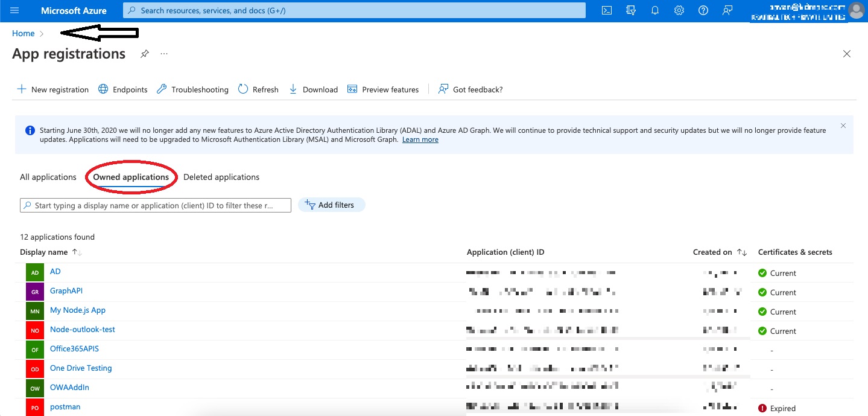Click the OWAAddIn OW icon
The image size is (868, 416).
[35, 388]
